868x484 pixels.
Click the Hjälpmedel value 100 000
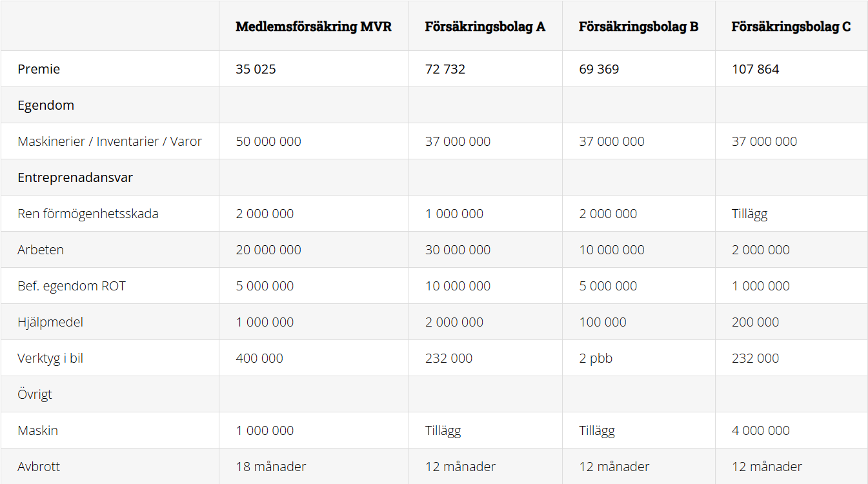603,322
